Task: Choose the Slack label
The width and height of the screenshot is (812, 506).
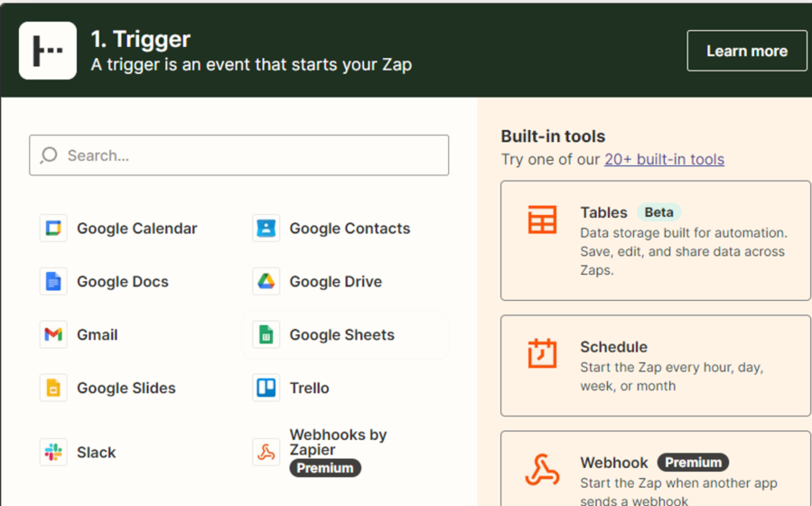Action: [x=97, y=452]
